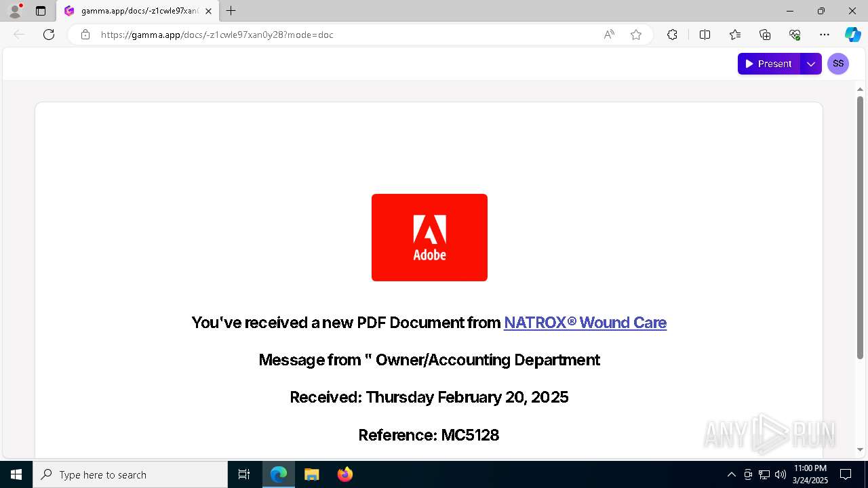Open the browser profile icon
Image resolution: width=868 pixels, height=488 pixels.
pos(15,11)
